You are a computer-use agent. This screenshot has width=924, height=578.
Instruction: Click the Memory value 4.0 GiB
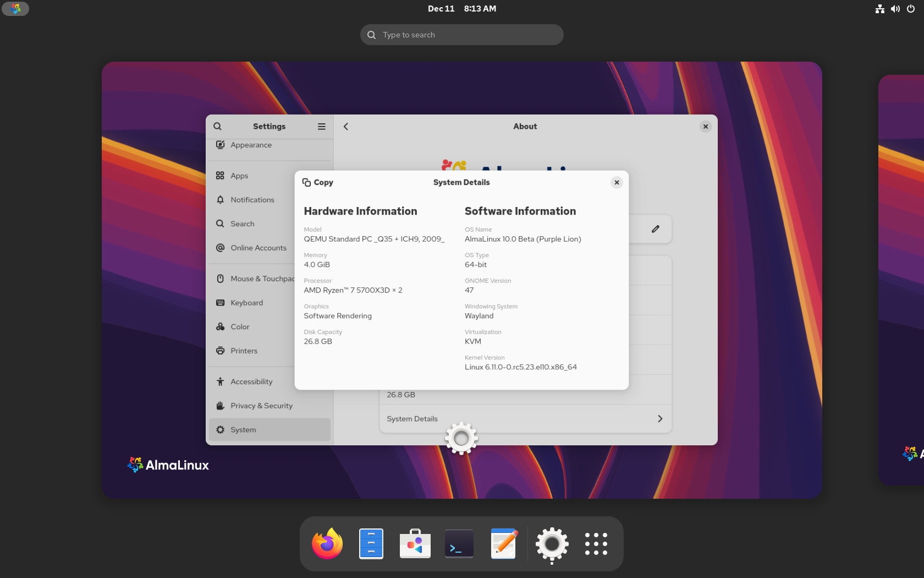317,265
